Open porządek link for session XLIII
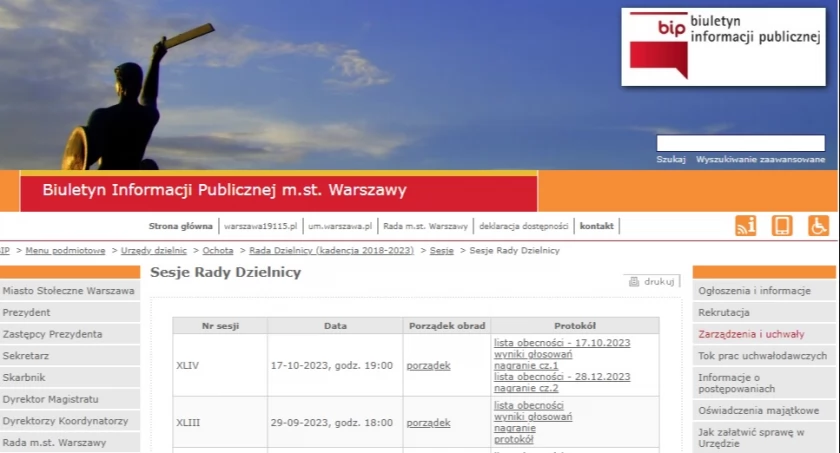The height and width of the screenshot is (453, 840). coord(428,422)
